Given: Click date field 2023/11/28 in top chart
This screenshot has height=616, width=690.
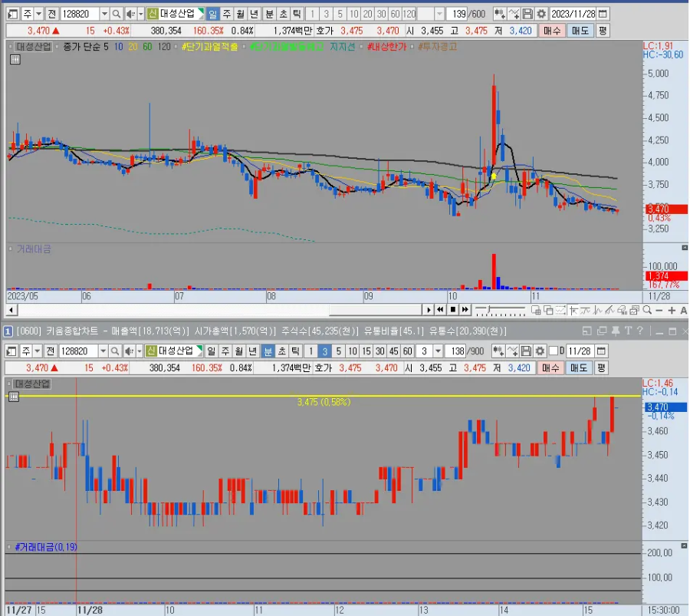Looking at the screenshot, I should point(573,14).
